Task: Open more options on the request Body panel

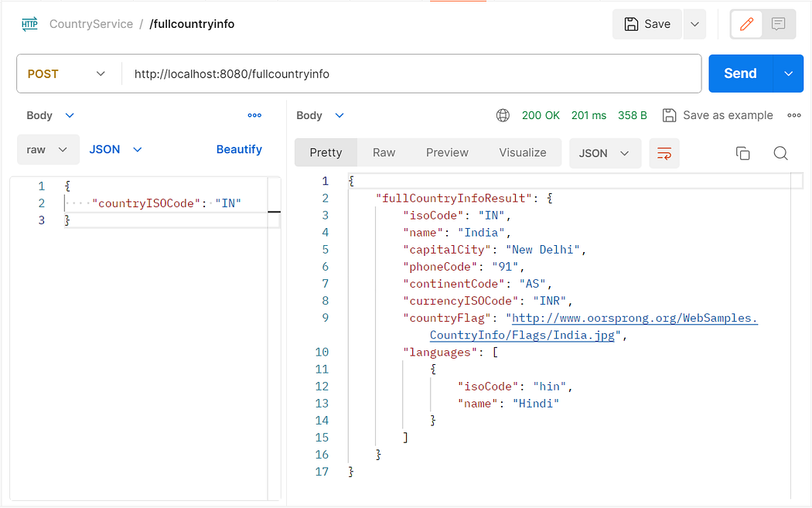Action: click(254, 114)
